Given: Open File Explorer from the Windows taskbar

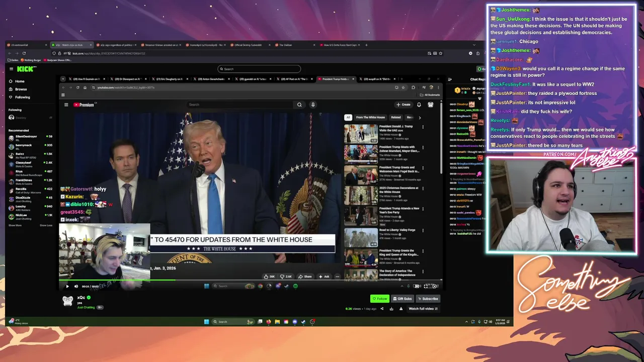Looking at the screenshot, I should click(x=277, y=322).
